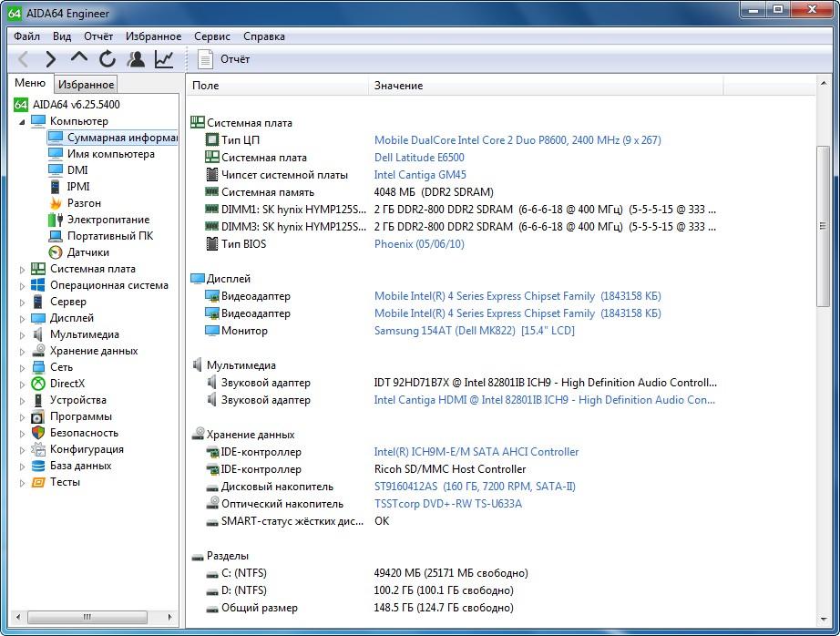
Task: Go up one level with the Up arrow
Action: pyautogui.click(x=79, y=59)
